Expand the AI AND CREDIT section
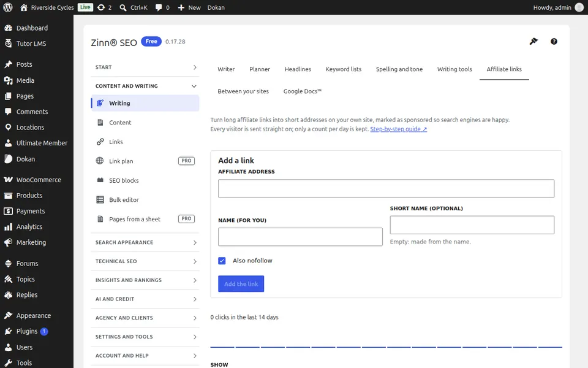 [x=145, y=299]
